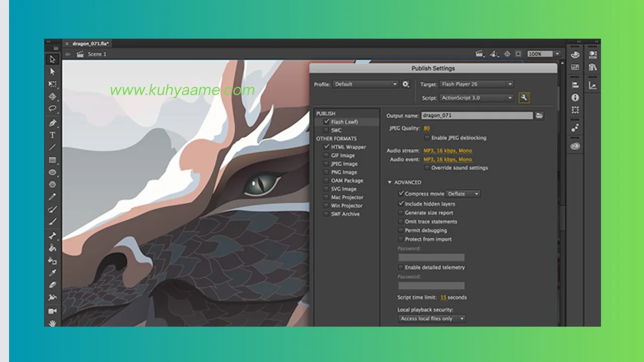
Task: Open the Motion Presets panel
Action: coord(575,128)
